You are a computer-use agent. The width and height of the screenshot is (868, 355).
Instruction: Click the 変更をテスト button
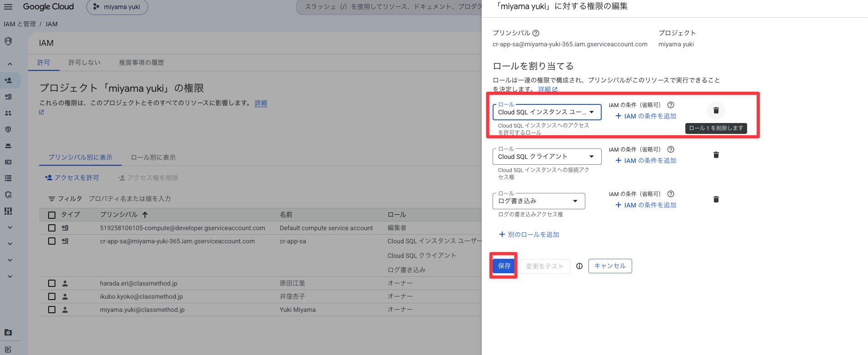[544, 266]
